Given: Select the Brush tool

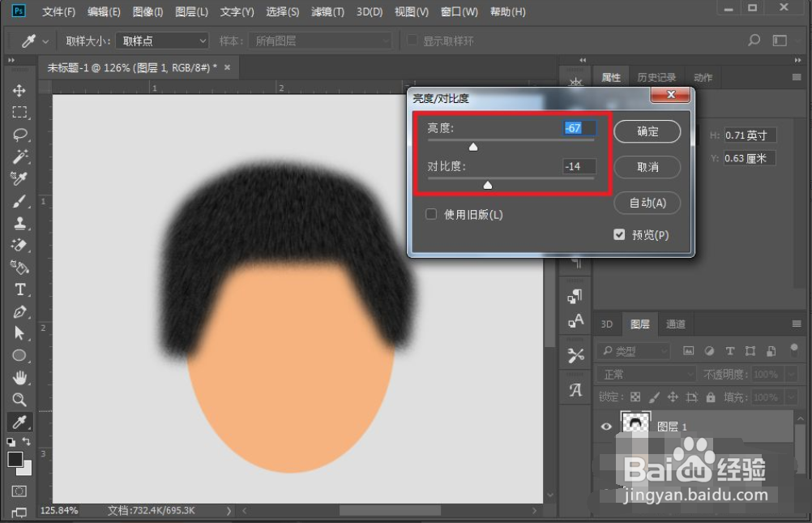Looking at the screenshot, I should tap(19, 201).
